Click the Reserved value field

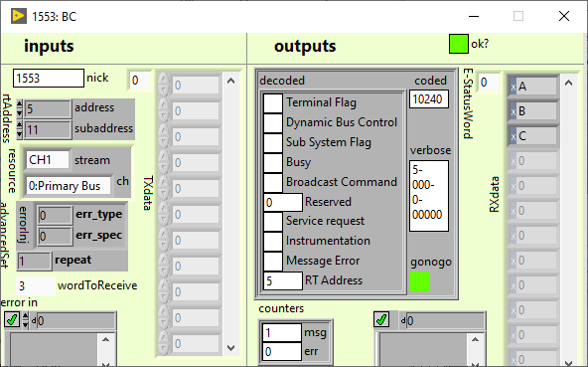coord(283,203)
